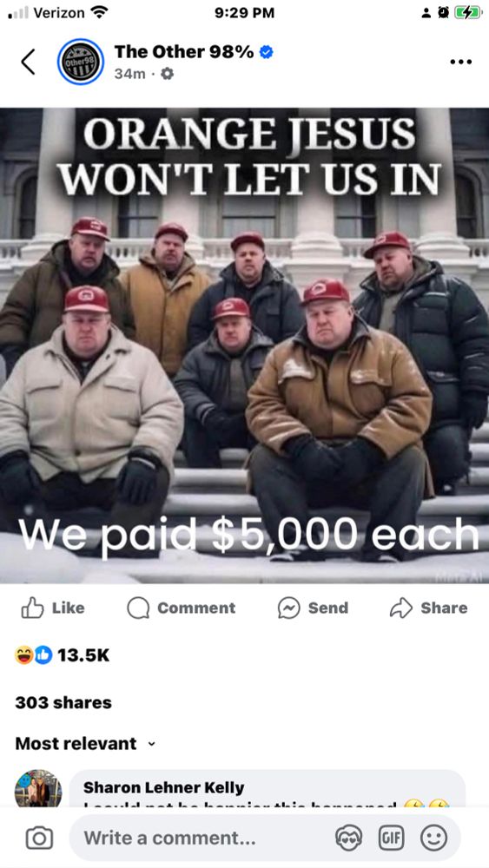Screen dimensions: 489x868
Task: Tap the back arrow icon
Action: pos(29,62)
